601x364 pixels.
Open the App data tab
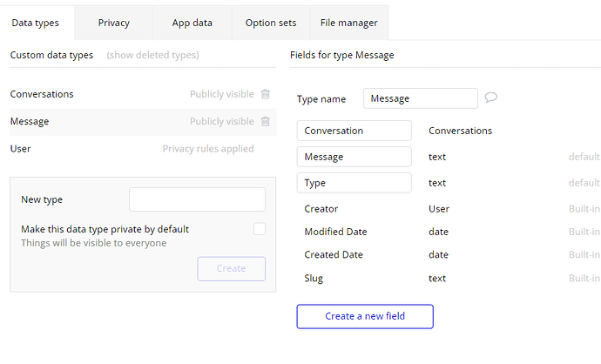click(x=191, y=23)
